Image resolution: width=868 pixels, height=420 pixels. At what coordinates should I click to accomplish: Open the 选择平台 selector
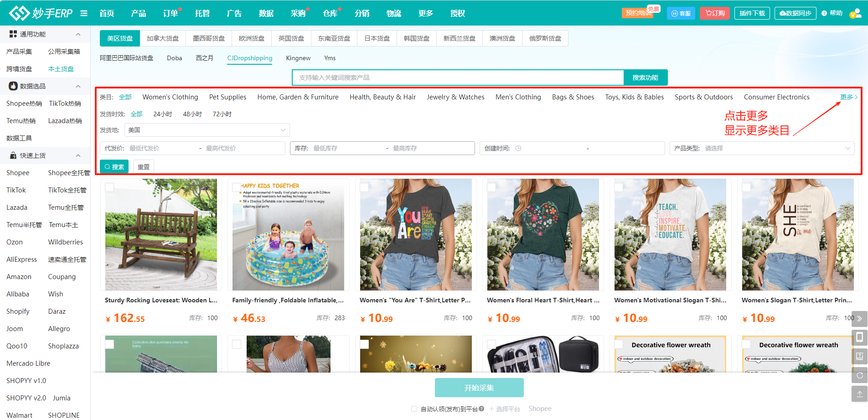(505, 409)
